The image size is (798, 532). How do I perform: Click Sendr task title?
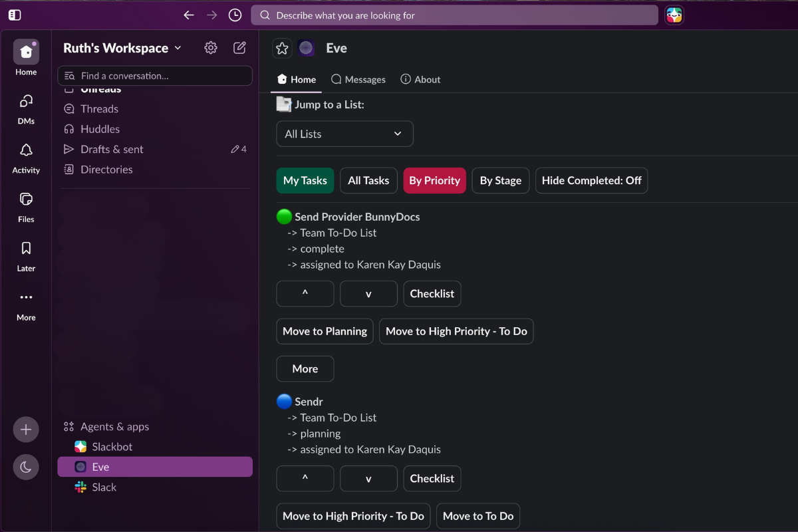point(309,402)
